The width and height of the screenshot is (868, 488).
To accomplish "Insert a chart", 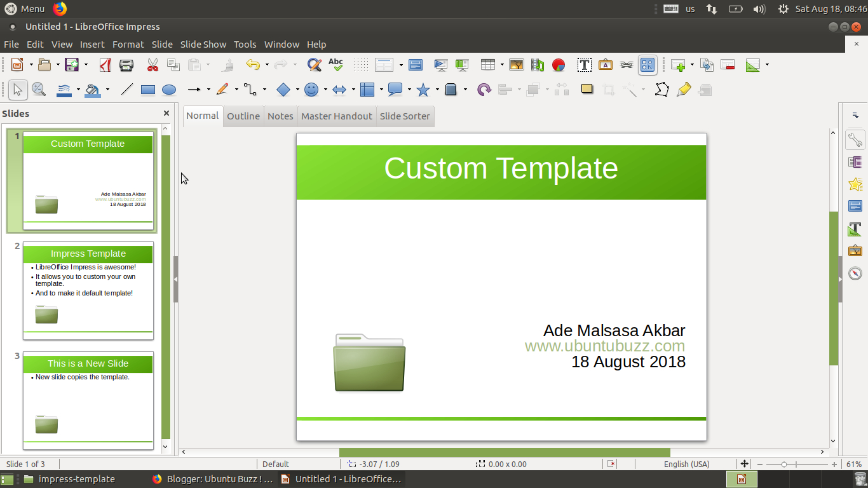I will (559, 65).
